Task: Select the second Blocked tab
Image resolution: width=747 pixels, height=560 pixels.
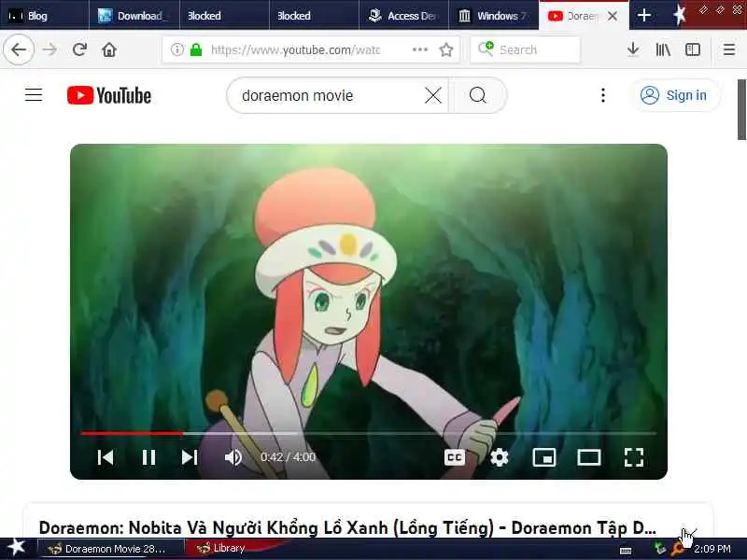Action: pyautogui.click(x=314, y=16)
